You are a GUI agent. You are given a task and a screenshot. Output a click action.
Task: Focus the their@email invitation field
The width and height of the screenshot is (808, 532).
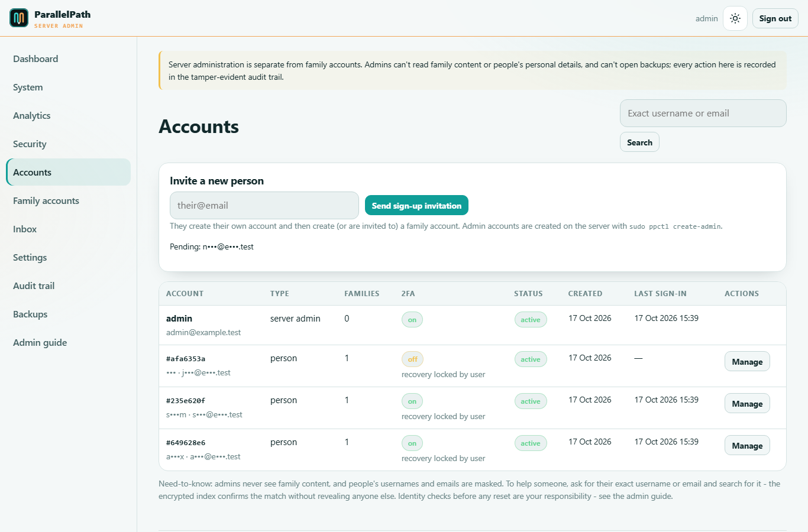(x=264, y=206)
